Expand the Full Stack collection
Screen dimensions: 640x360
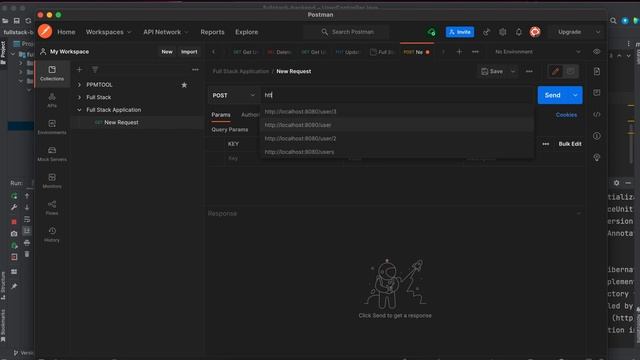tap(79, 98)
